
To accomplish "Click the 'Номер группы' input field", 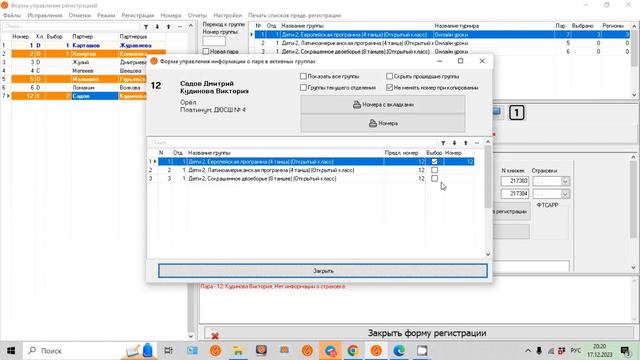I will pyautogui.click(x=214, y=41).
